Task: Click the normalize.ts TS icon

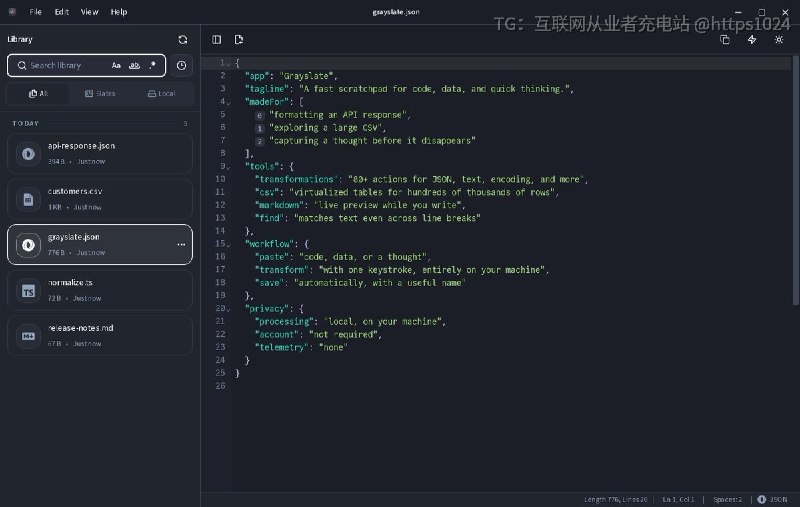Action: (28, 291)
